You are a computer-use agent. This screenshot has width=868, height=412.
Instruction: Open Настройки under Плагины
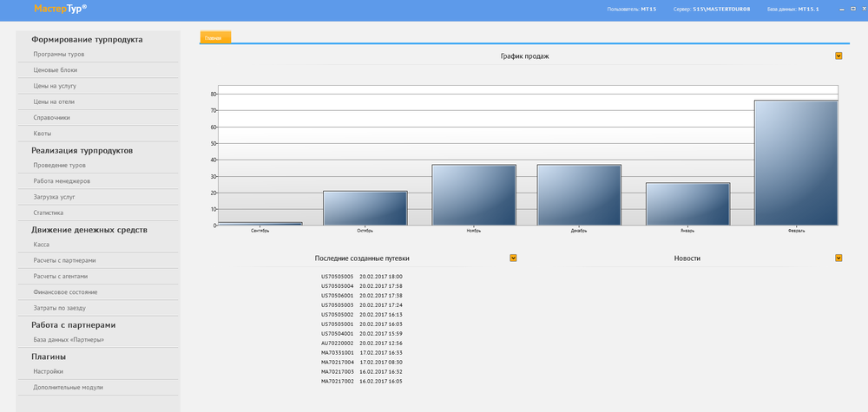coord(48,371)
